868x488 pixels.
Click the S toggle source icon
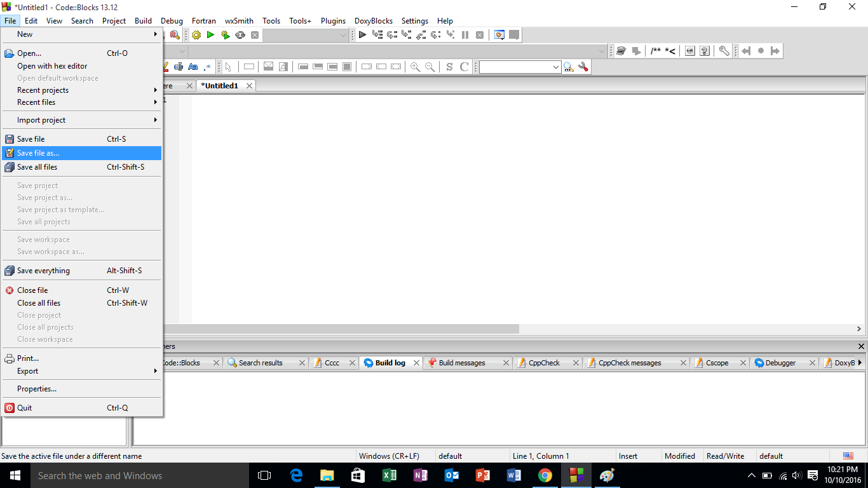(449, 67)
